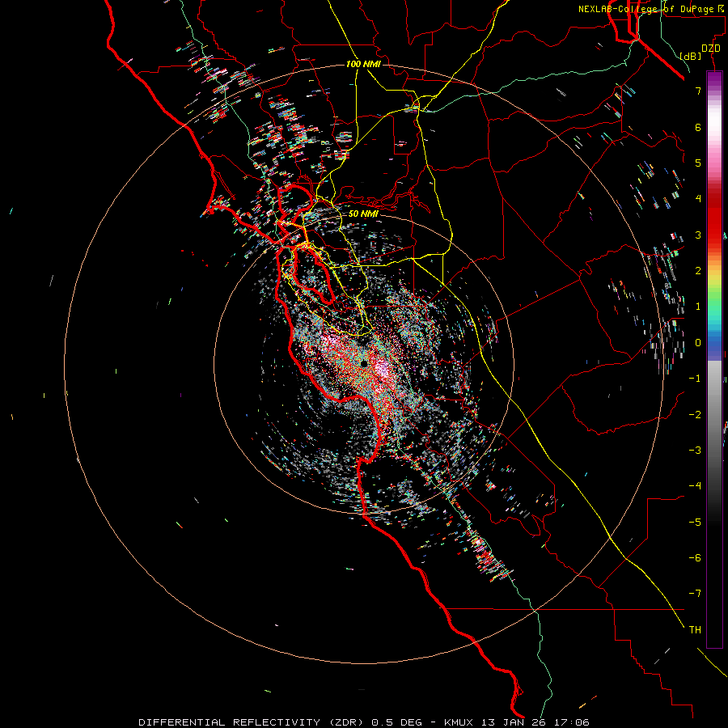Click the vertical ZDR color scale bar
The image size is (728, 728).
click(x=714, y=359)
